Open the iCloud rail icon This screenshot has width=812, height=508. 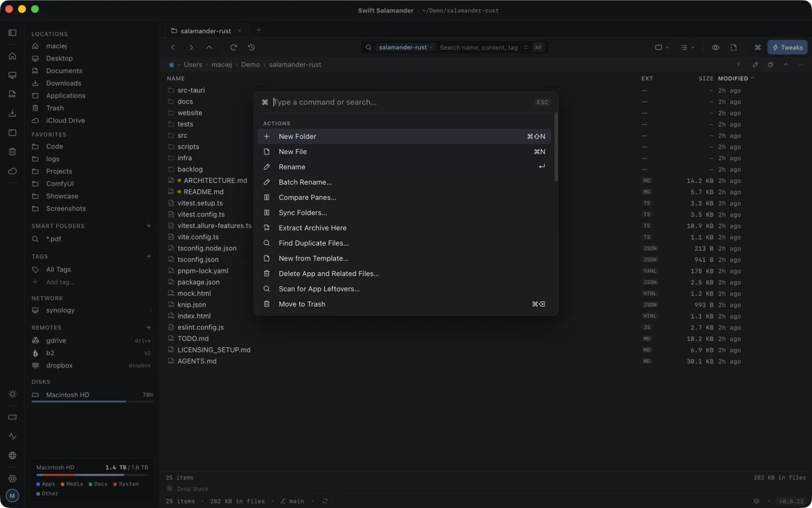coord(12,171)
